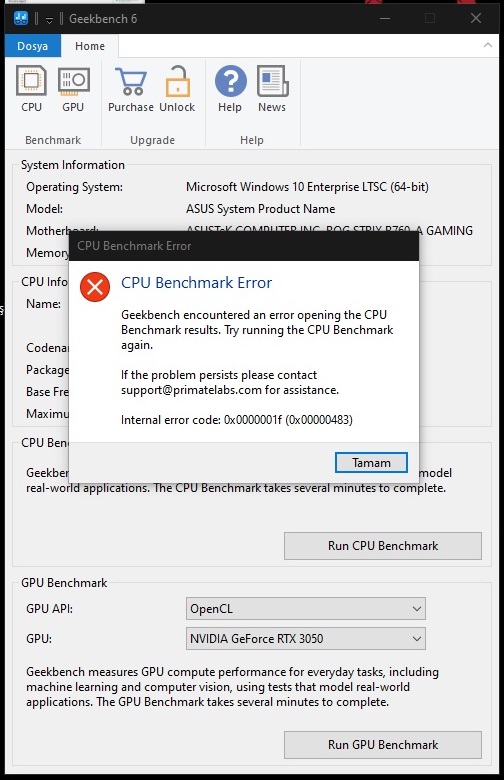This screenshot has width=504, height=780.
Task: Switch to the Home ribbon tab
Action: [90, 46]
